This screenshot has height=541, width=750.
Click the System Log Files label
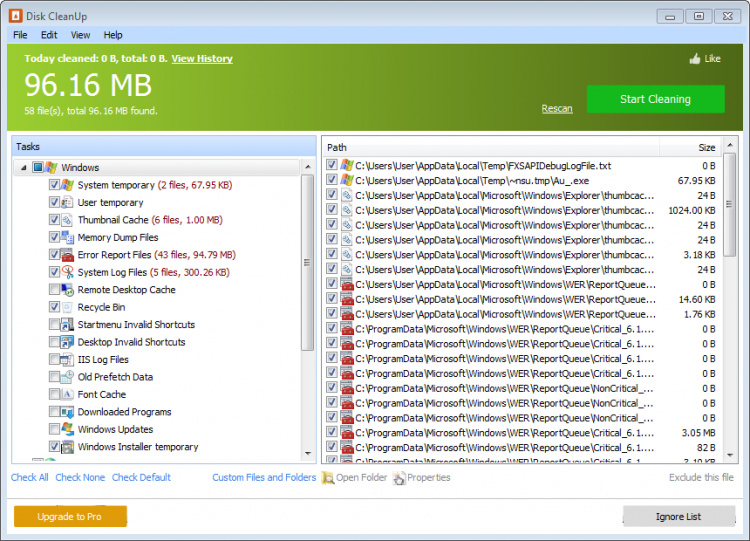[112, 272]
